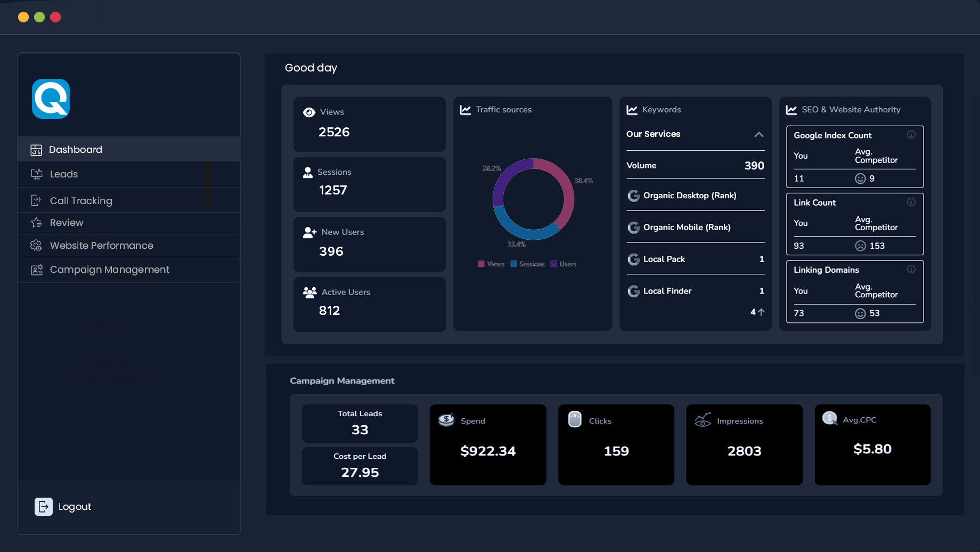Click the happy face next to 53

pos(860,313)
